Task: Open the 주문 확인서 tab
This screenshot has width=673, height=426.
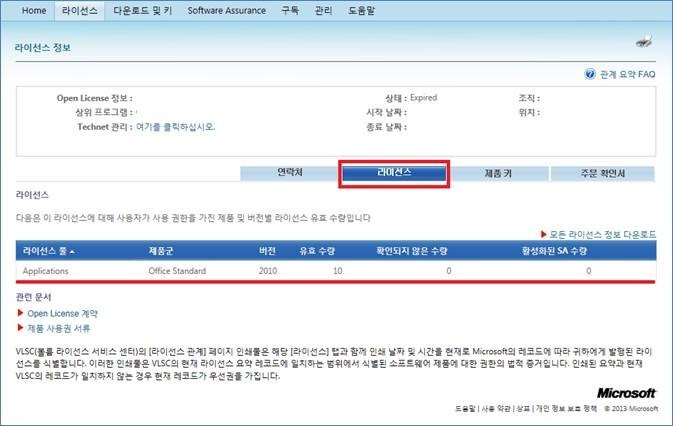Action: tap(603, 173)
